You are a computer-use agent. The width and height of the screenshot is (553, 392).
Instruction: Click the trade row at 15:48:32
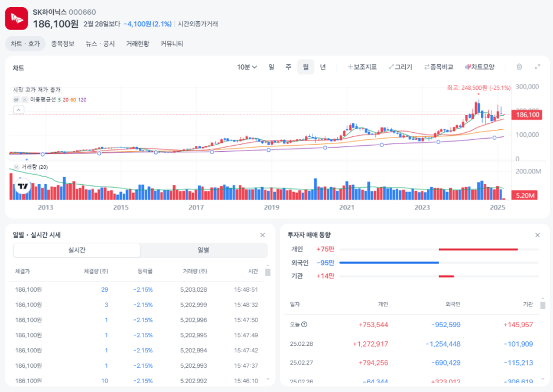pyautogui.click(x=137, y=305)
